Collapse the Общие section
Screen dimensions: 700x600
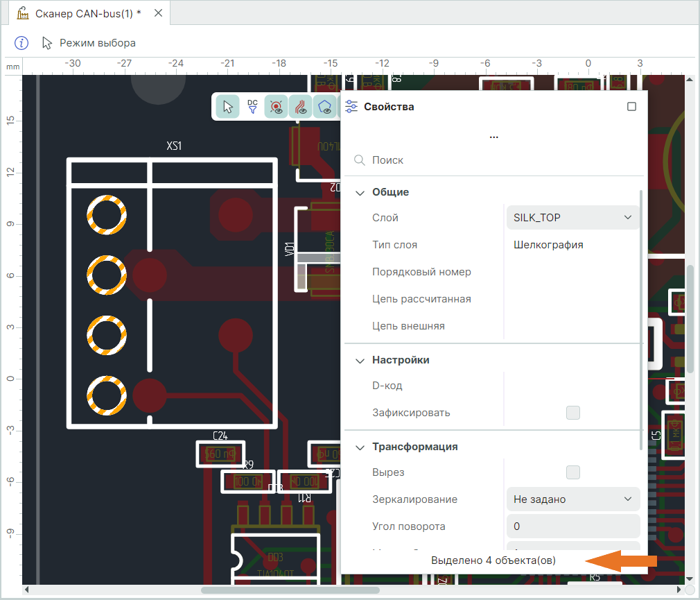[360, 192]
